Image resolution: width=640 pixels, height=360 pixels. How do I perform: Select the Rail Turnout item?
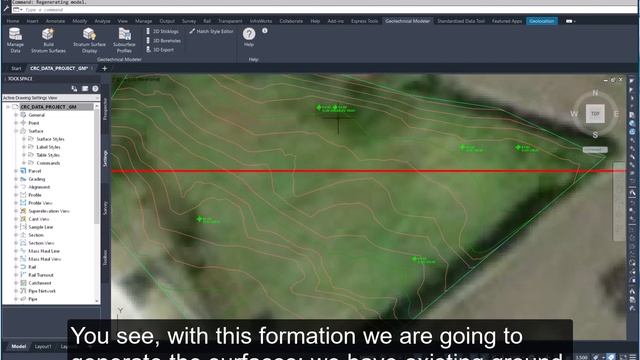tap(41, 275)
